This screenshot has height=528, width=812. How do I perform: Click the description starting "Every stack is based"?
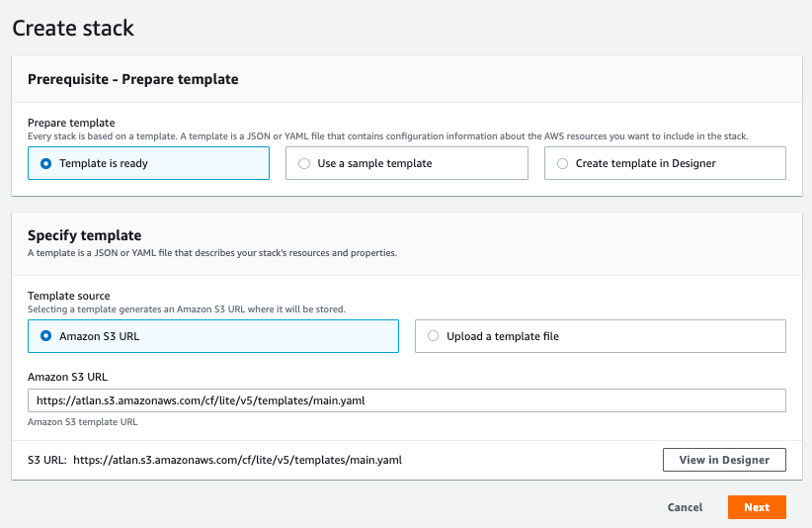tap(387, 135)
